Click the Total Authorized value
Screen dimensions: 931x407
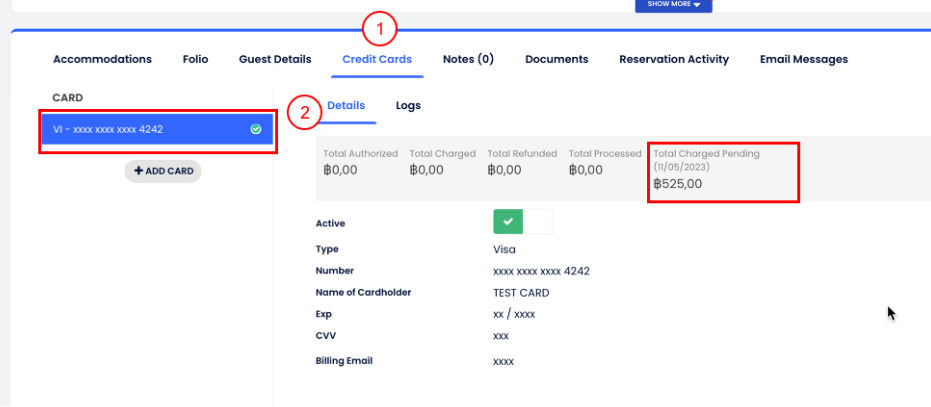[340, 171]
